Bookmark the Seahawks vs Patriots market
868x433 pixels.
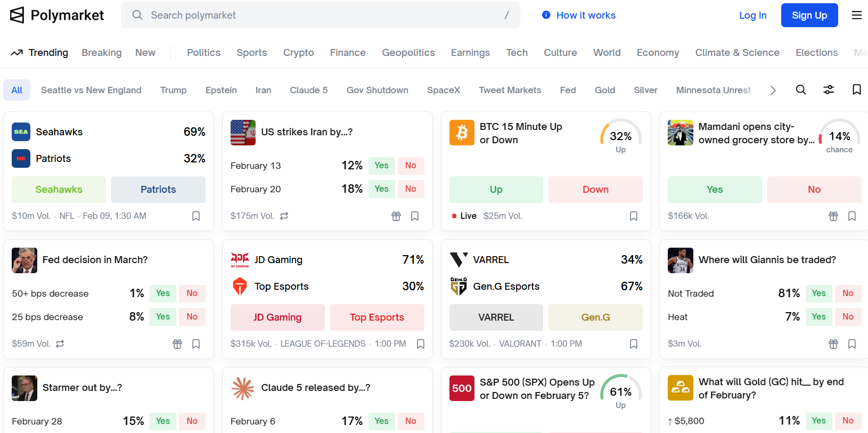pyautogui.click(x=196, y=216)
